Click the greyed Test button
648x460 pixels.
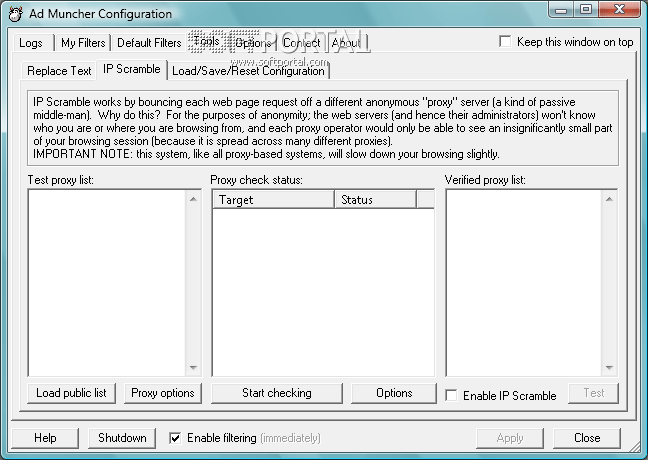(593, 393)
